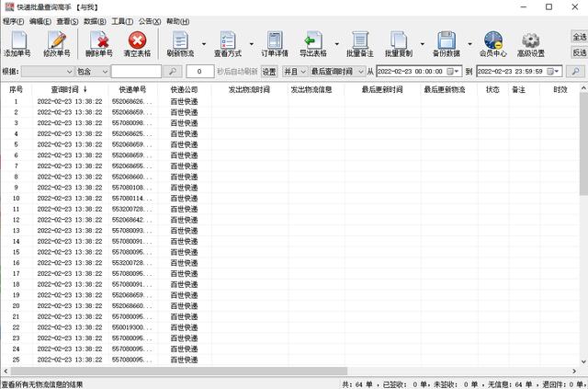Image resolution: width=588 pixels, height=389 pixels.
Task: Open 订单详情 from the toolbar
Action: tap(275, 44)
